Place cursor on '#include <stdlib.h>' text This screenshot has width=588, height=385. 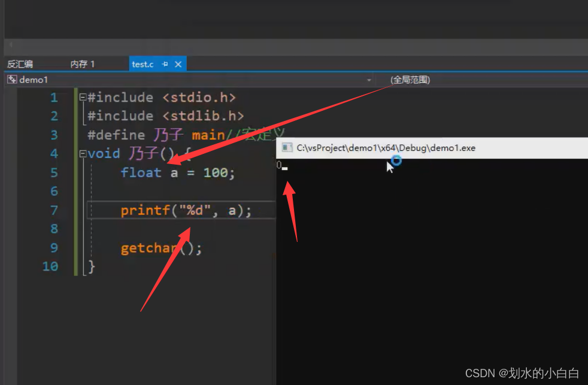pyautogui.click(x=166, y=116)
